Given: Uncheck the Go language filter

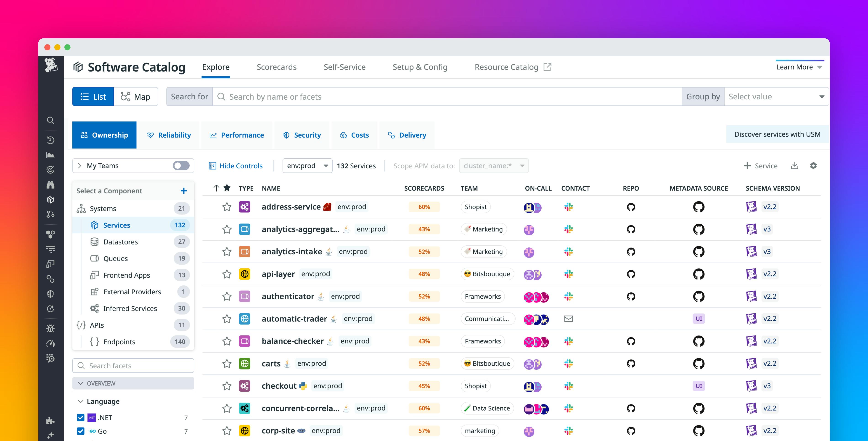Looking at the screenshot, I should pyautogui.click(x=81, y=431).
